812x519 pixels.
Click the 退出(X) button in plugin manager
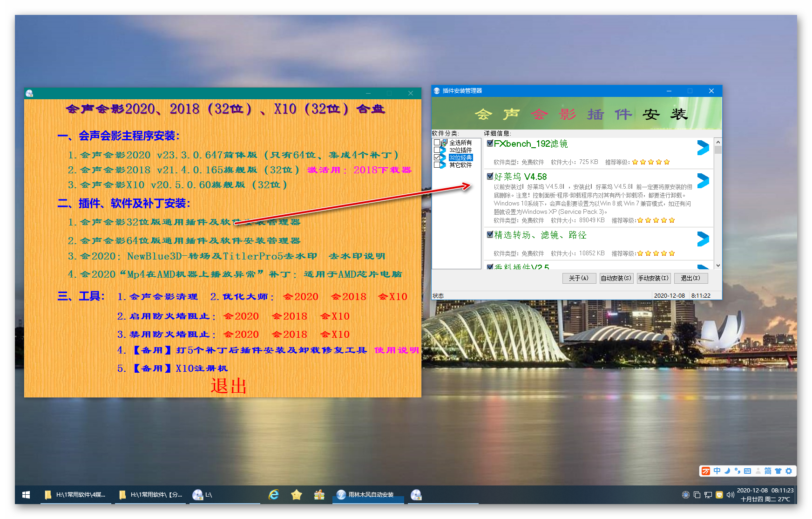(x=691, y=278)
